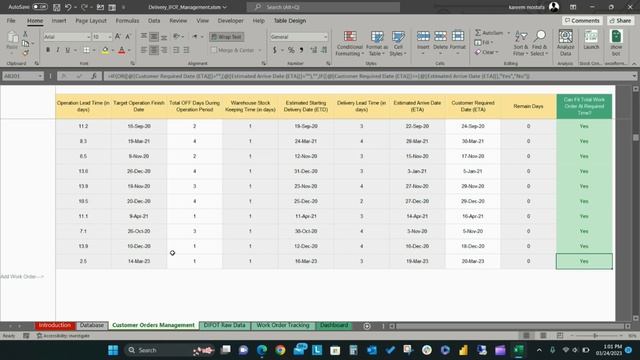
Task: Click the Insert Function fx icon
Action: (x=94, y=76)
